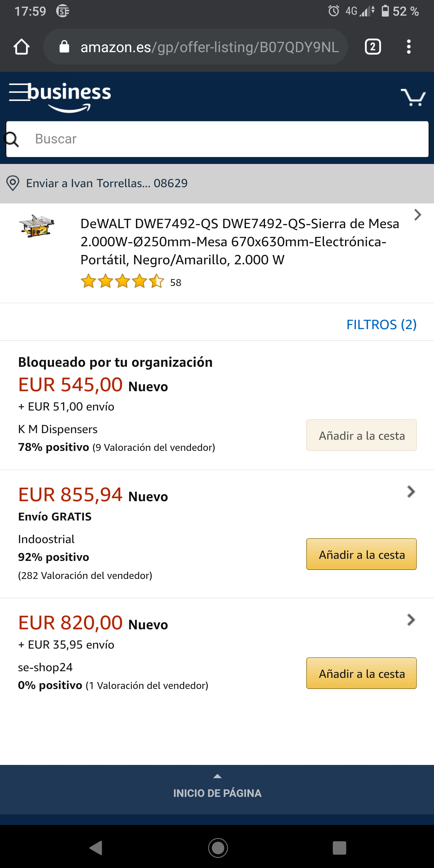Screen dimensions: 434x868
Task: Focus the Buscar search field
Action: click(x=222, y=139)
